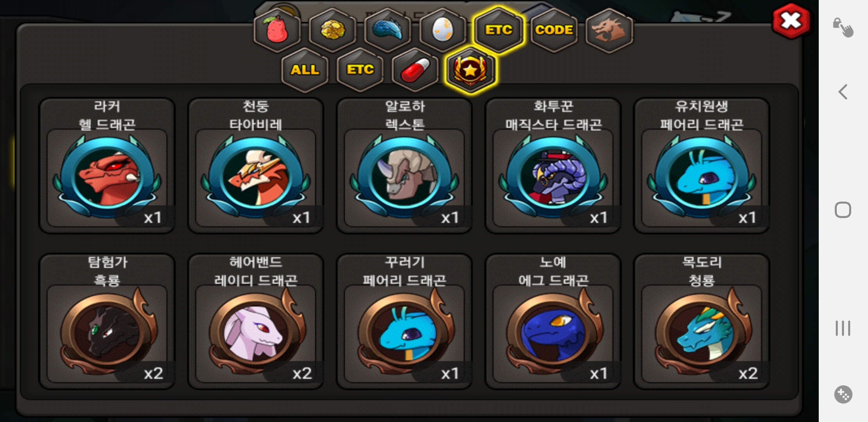868x422 pixels.
Task: Switch to the CODE tab
Action: [554, 30]
